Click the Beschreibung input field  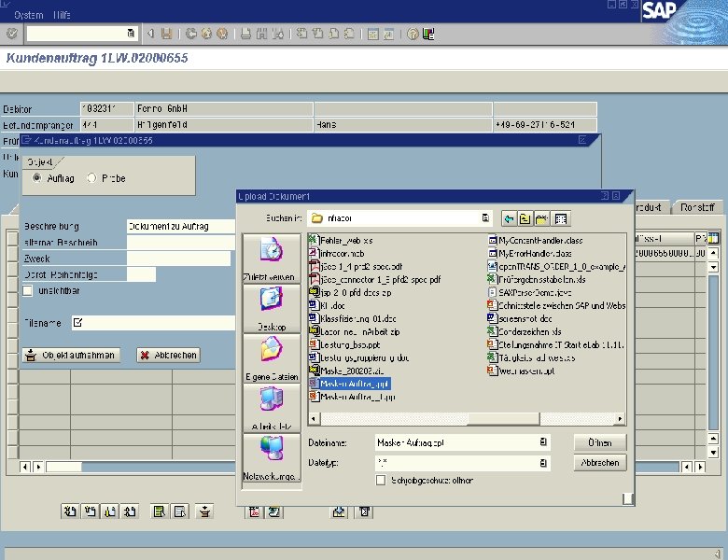(182, 226)
